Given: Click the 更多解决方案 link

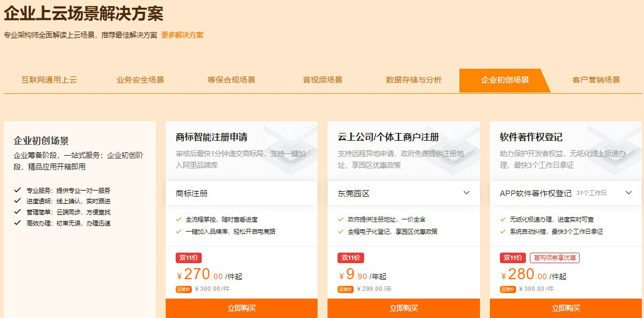Looking at the screenshot, I should point(182,35).
